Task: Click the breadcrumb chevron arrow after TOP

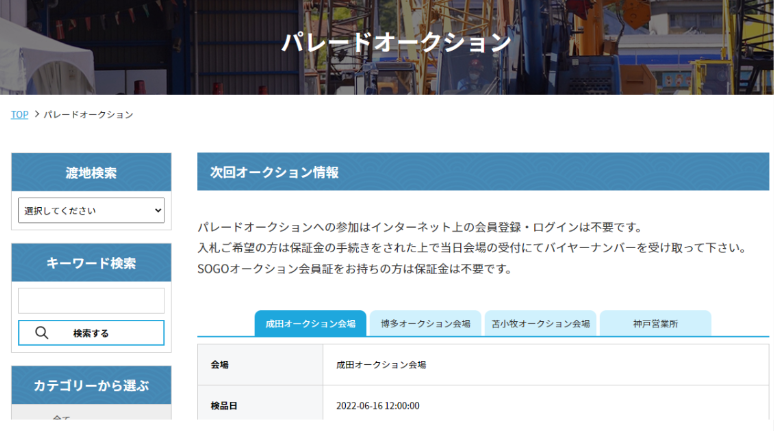Action: coord(36,115)
